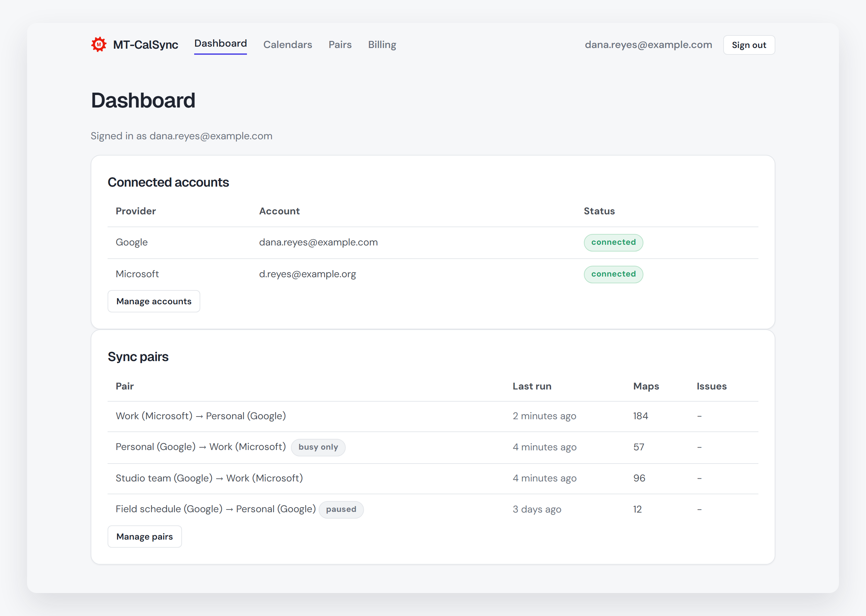Select the Field schedule (Google) → Personal (Google) pair
The width and height of the screenshot is (866, 616).
pos(215,509)
